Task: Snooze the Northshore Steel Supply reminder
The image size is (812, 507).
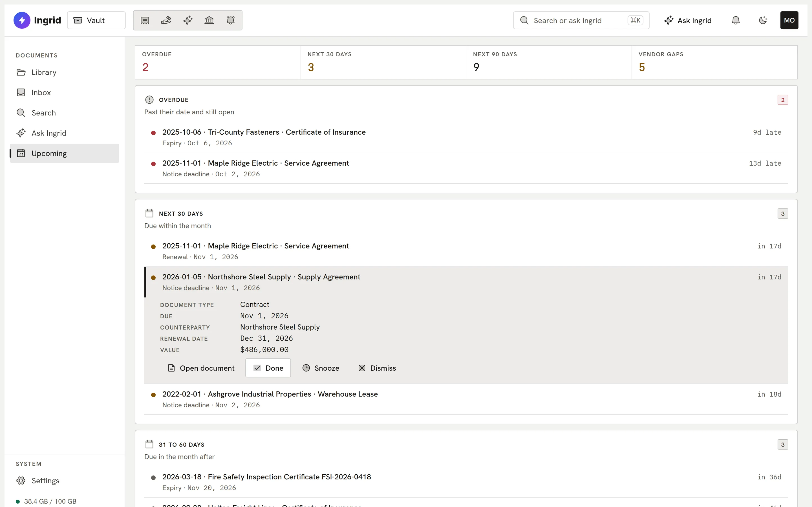Action: 321,368
